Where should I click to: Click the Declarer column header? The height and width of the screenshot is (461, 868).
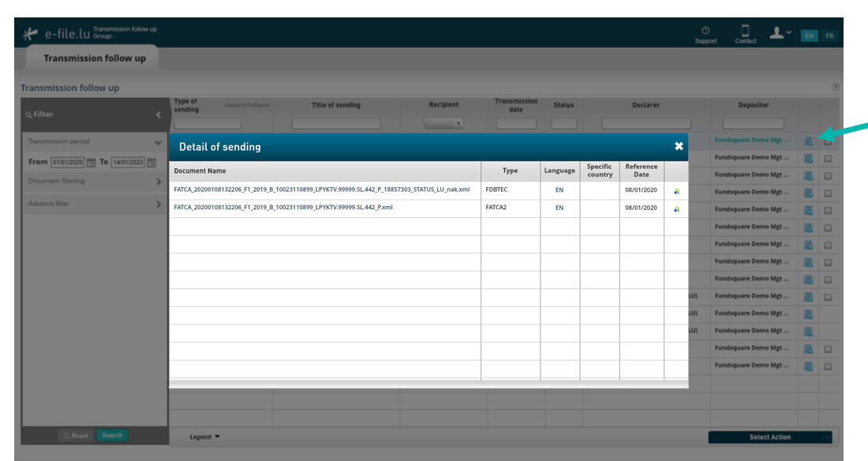[646, 105]
